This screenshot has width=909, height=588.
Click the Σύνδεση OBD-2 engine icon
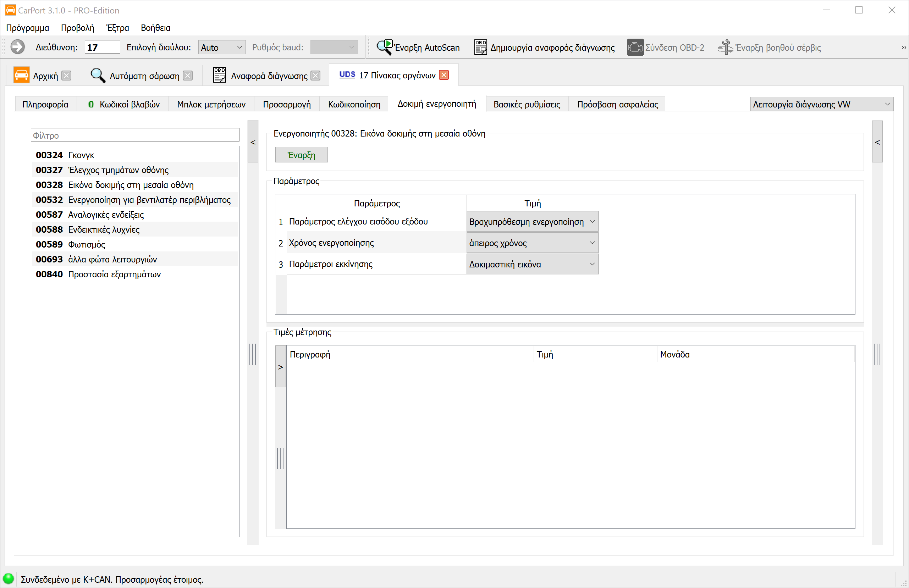[x=635, y=48]
